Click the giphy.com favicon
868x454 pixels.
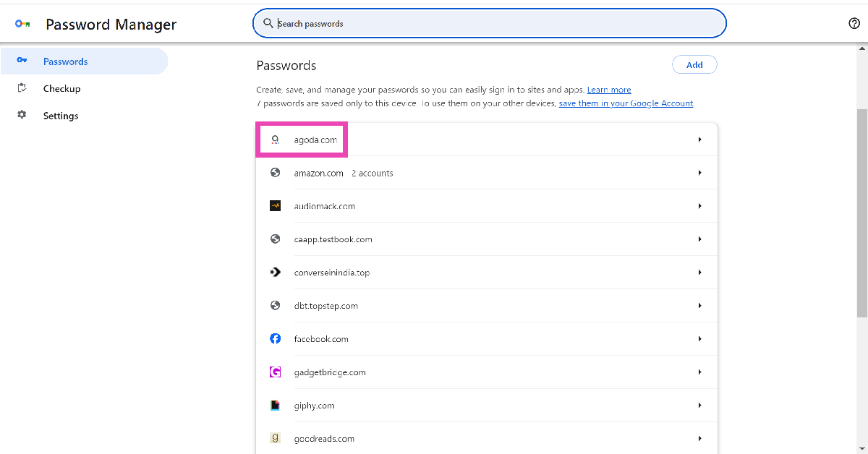pyautogui.click(x=275, y=406)
